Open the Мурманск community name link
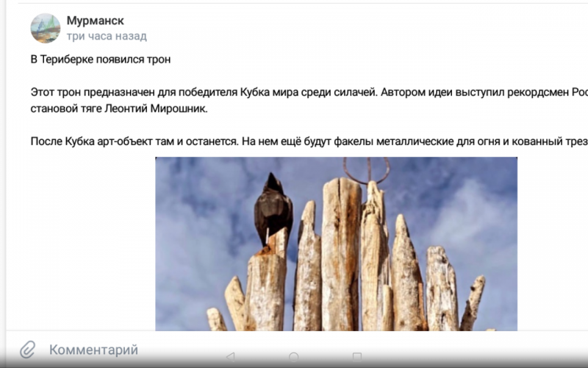Image resolution: width=588 pixels, height=368 pixels. 96,21
